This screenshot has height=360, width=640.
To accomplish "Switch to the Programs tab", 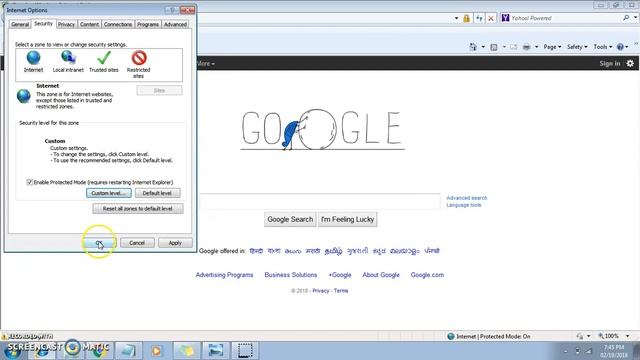I will 148,24.
